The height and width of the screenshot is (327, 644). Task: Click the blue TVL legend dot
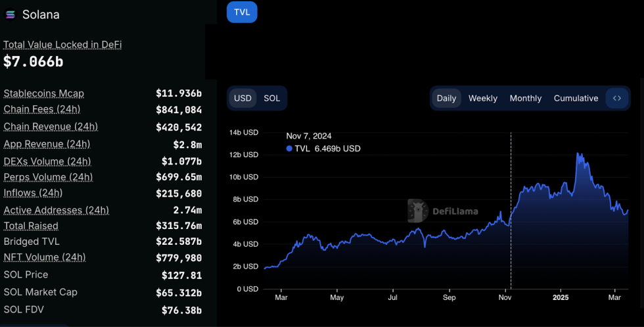[289, 149]
